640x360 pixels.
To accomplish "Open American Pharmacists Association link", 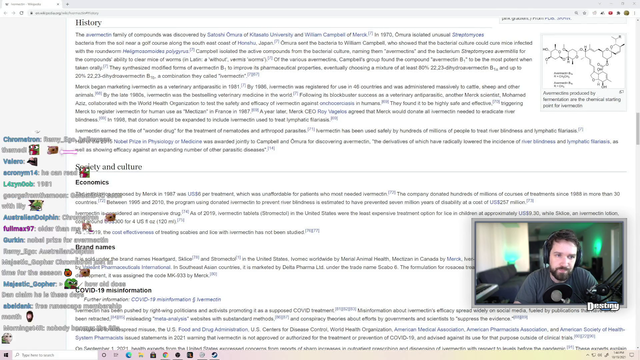I will coord(507,329).
